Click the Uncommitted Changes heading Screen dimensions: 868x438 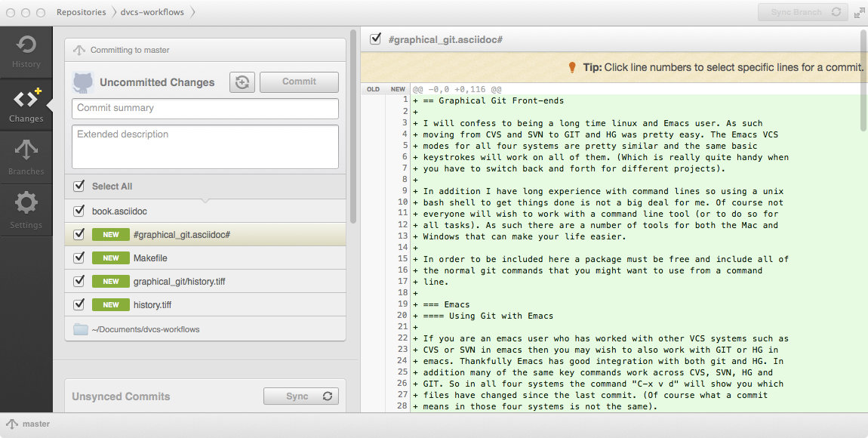tap(157, 82)
